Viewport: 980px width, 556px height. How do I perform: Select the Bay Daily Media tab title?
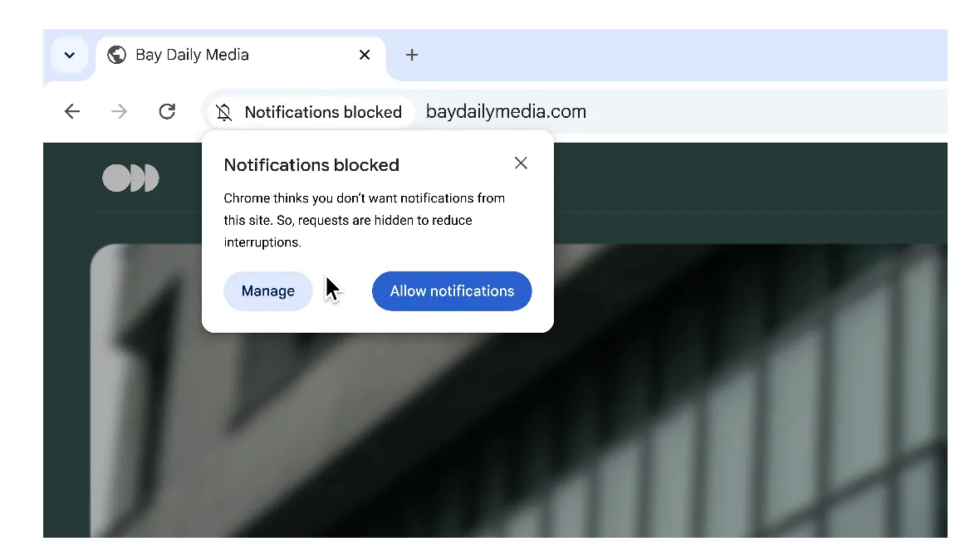(x=192, y=55)
